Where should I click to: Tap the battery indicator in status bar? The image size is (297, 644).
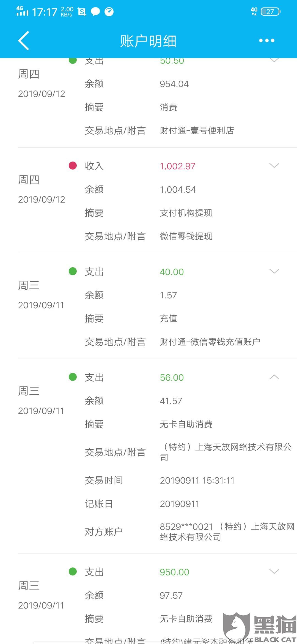(270, 12)
